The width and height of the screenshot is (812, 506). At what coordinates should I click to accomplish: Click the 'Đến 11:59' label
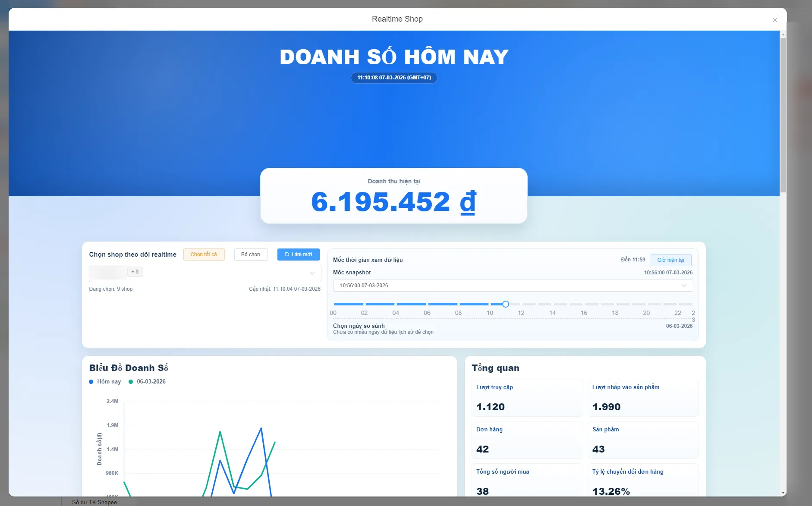(633, 260)
